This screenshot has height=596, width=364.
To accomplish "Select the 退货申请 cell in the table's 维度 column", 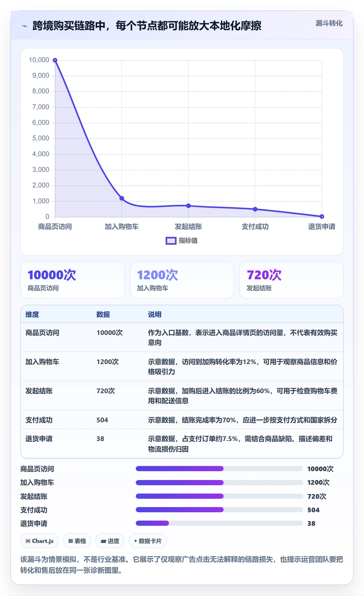I will (x=39, y=439).
